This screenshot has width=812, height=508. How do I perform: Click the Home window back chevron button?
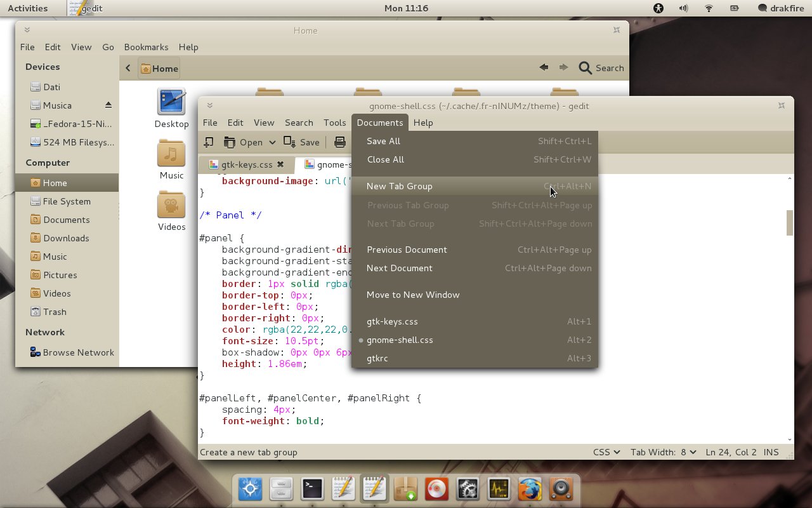128,68
